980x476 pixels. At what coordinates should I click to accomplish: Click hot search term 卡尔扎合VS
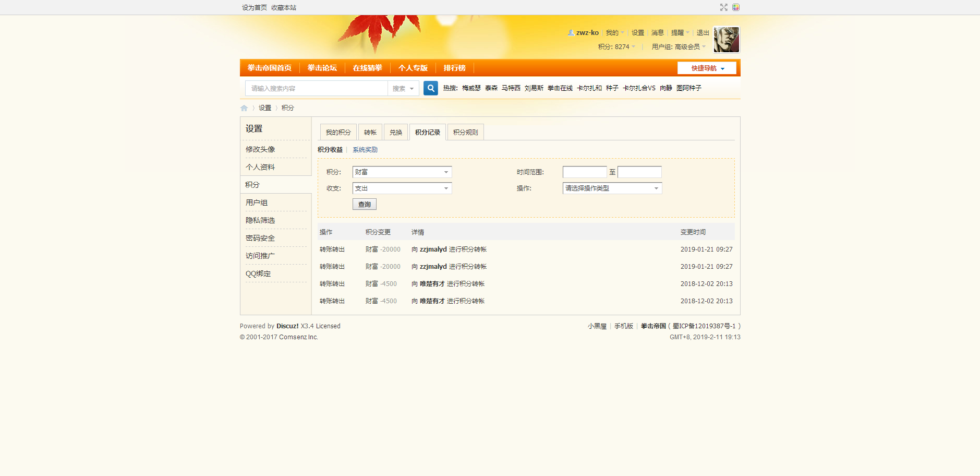639,88
